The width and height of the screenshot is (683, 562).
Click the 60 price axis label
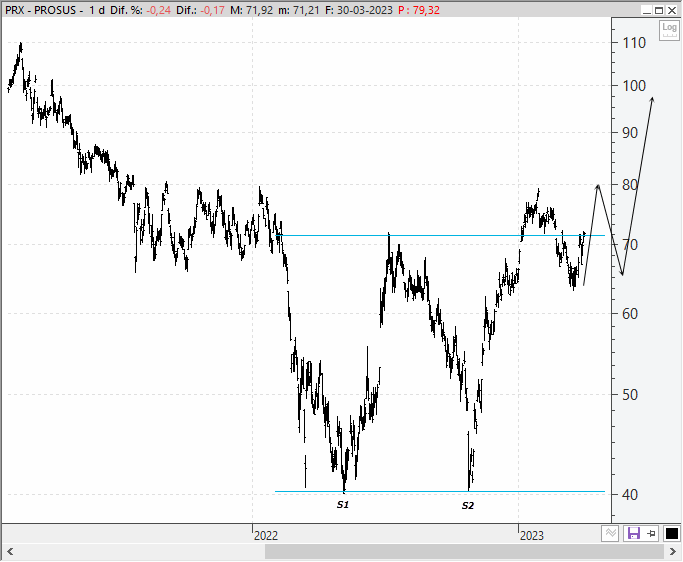click(x=630, y=314)
